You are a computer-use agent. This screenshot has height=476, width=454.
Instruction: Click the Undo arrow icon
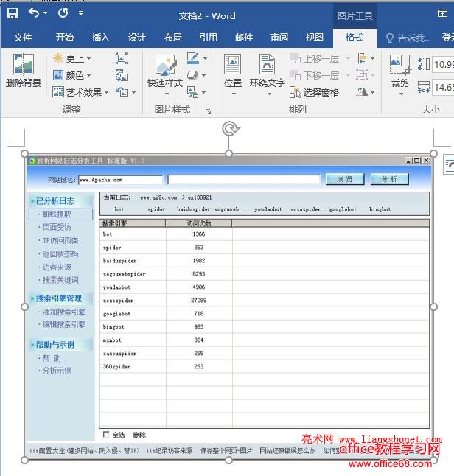pyautogui.click(x=34, y=13)
